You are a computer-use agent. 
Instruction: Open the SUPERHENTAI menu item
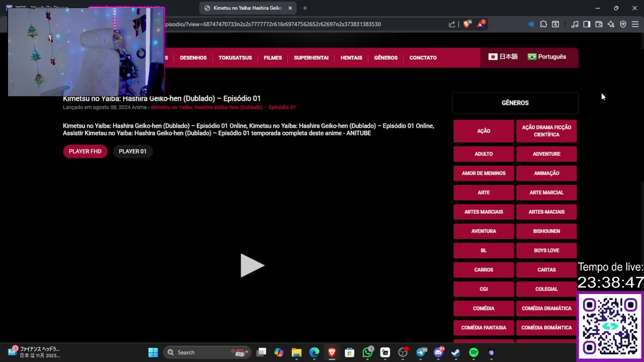[311, 58]
